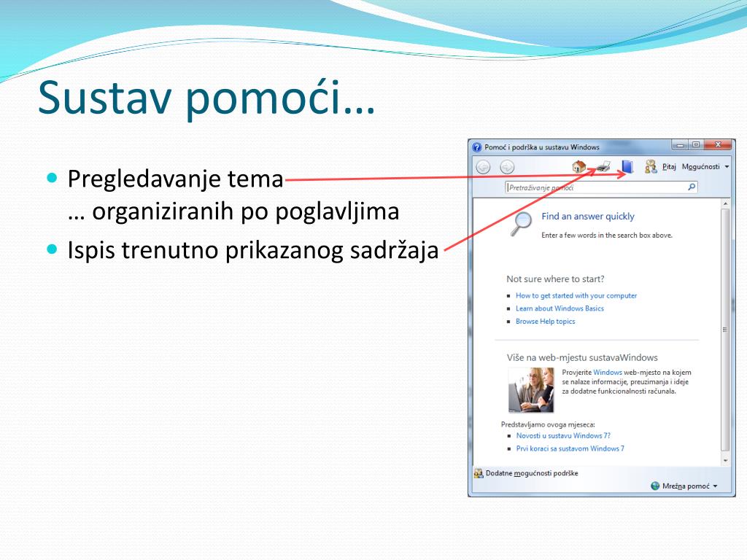
Task: Click the search magnifier button in search box
Action: (x=692, y=187)
